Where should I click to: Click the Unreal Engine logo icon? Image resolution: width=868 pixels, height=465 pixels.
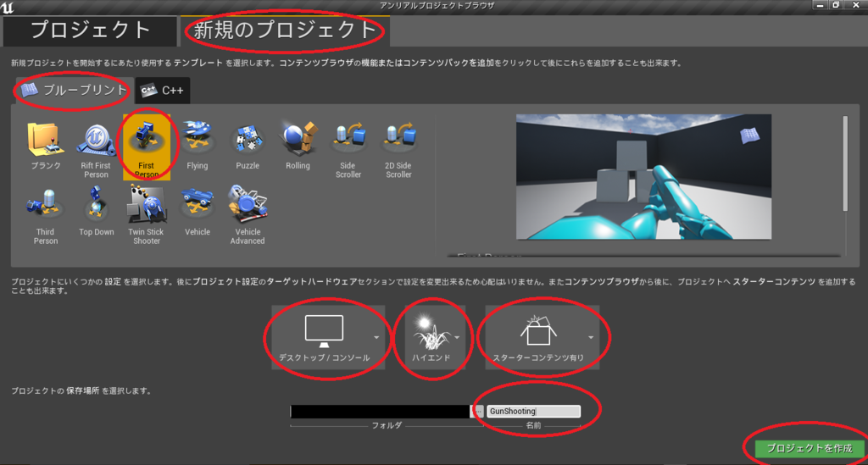pyautogui.click(x=8, y=7)
